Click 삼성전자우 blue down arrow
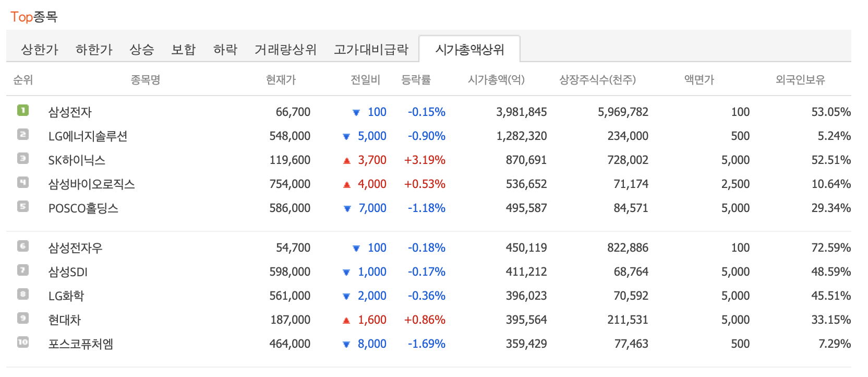 pyautogui.click(x=356, y=248)
